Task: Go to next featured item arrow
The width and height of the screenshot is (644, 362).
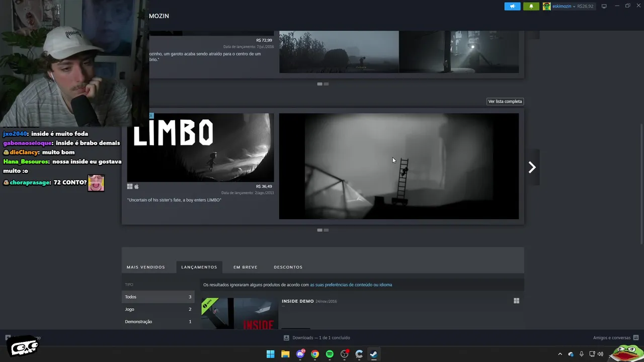Action: [x=532, y=167]
